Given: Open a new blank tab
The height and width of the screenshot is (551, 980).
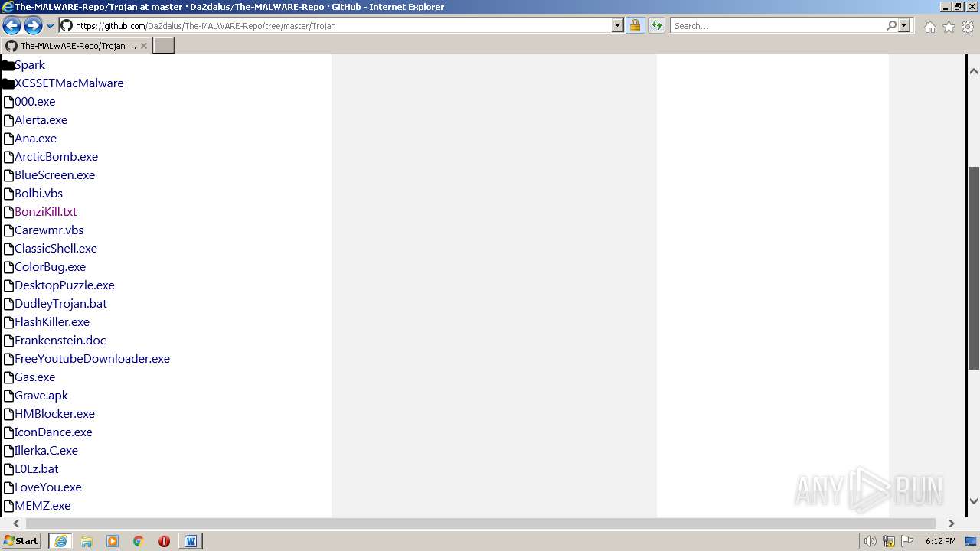Looking at the screenshot, I should click(164, 45).
